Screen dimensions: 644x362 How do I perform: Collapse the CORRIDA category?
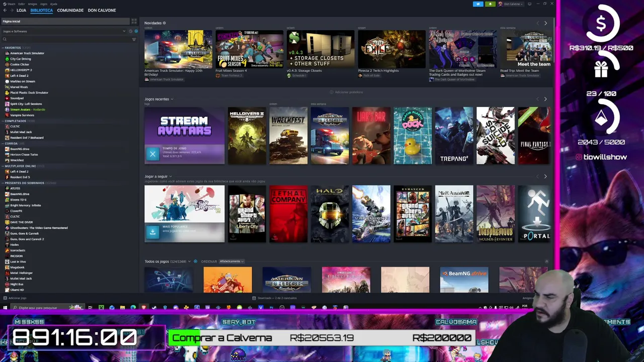click(3, 143)
